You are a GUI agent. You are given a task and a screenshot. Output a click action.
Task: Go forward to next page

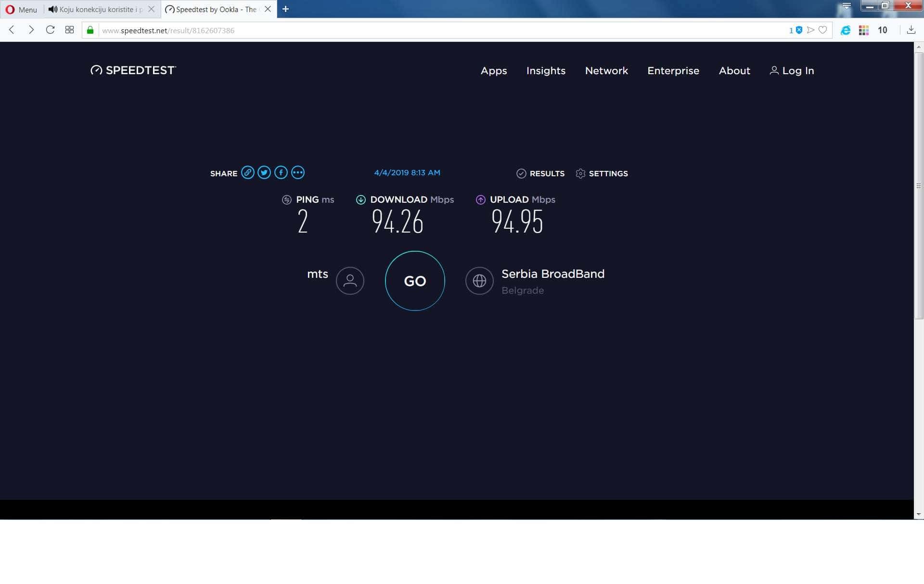[31, 30]
